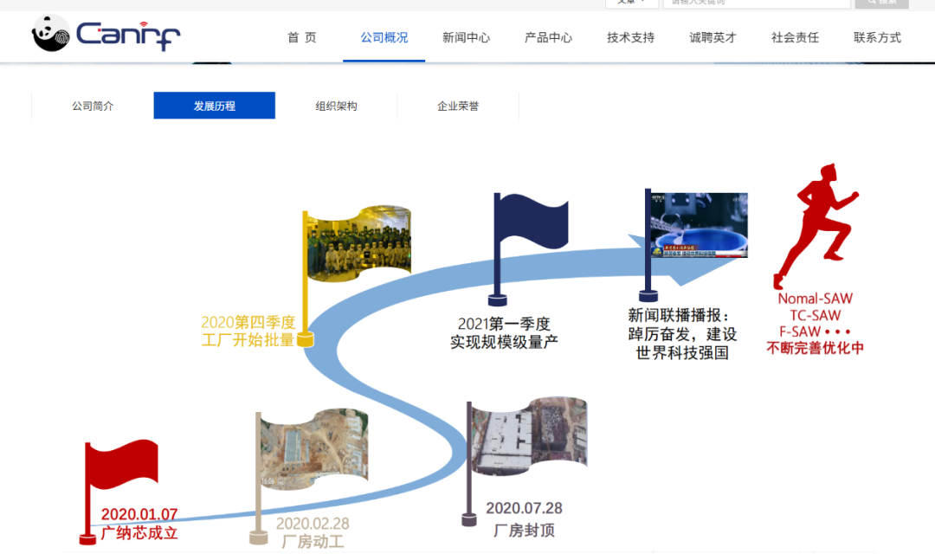Select 公司概况 in the main navigation
This screenshot has width=935, height=560.
coord(384,37)
